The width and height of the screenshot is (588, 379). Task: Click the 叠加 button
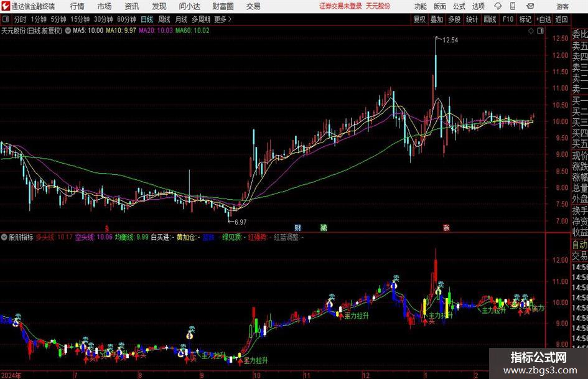point(437,19)
